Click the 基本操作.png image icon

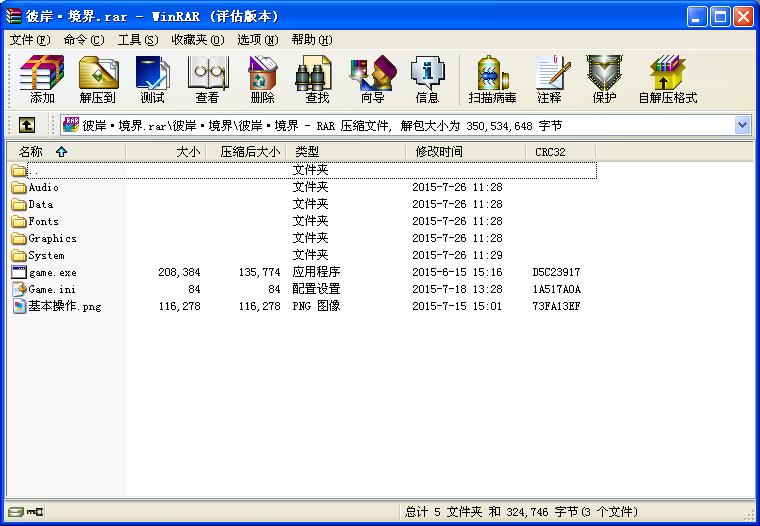pyautogui.click(x=19, y=306)
